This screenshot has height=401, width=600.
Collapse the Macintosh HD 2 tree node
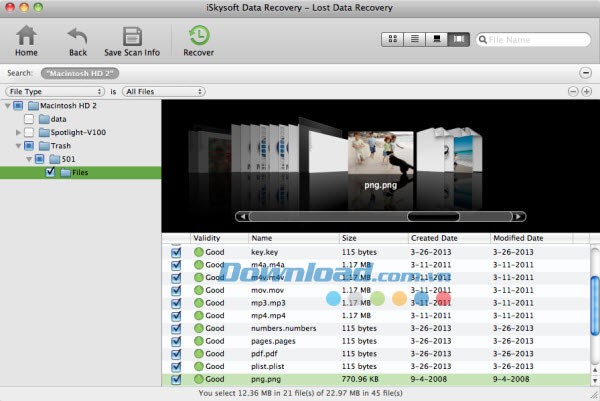click(7, 106)
